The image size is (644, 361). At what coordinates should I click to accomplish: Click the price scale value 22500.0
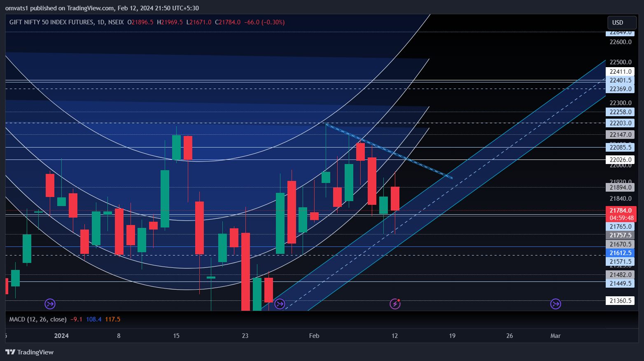tap(621, 62)
